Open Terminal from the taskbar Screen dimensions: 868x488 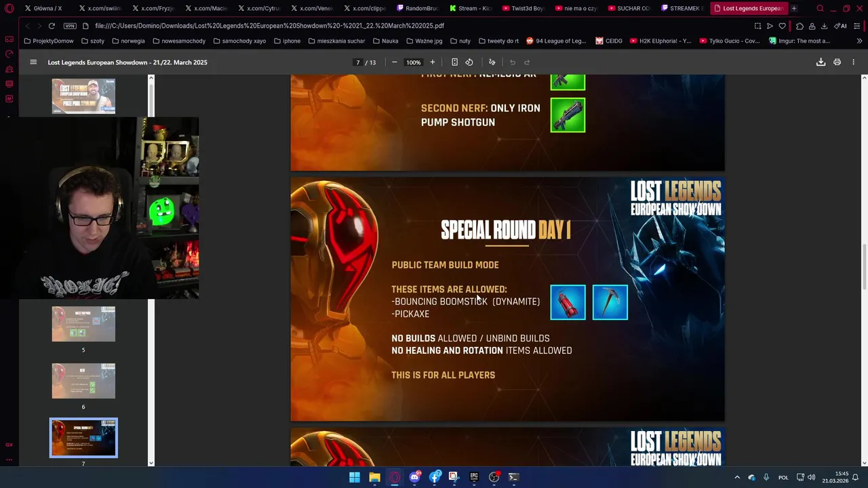[513, 477]
